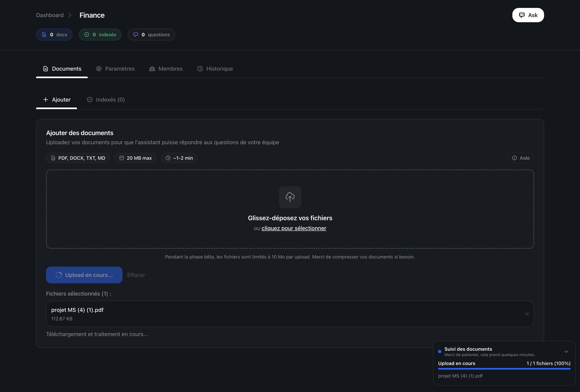The width and height of the screenshot is (580, 392).
Task: Click the PDF, DOCX, TXT, MD format chip
Action: 78,158
